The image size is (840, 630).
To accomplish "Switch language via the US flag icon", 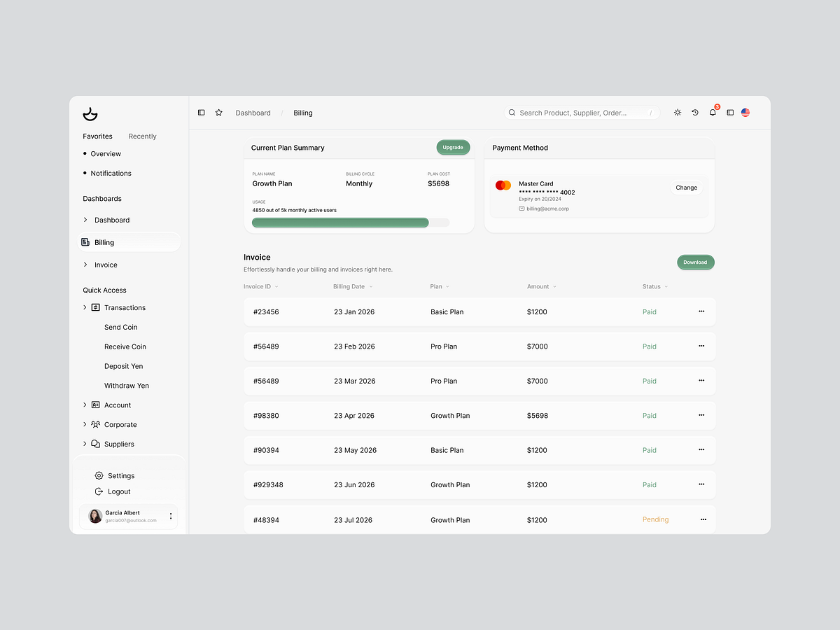I will point(745,112).
